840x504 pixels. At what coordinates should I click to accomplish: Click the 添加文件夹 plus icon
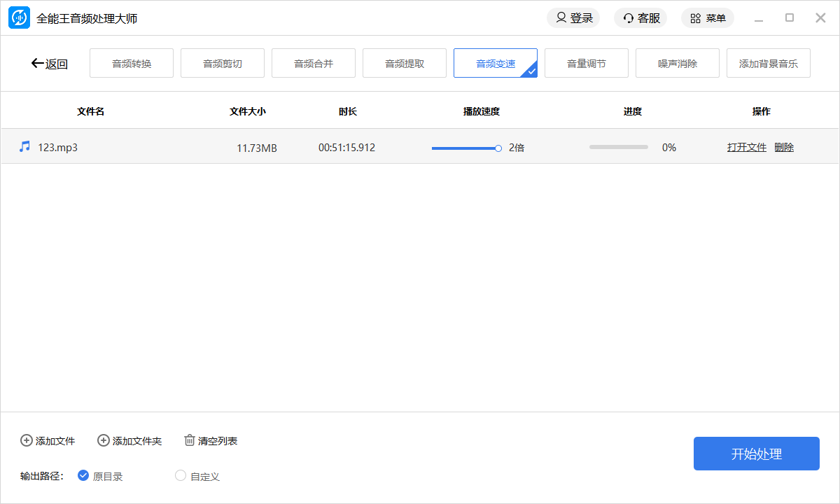[104, 440]
